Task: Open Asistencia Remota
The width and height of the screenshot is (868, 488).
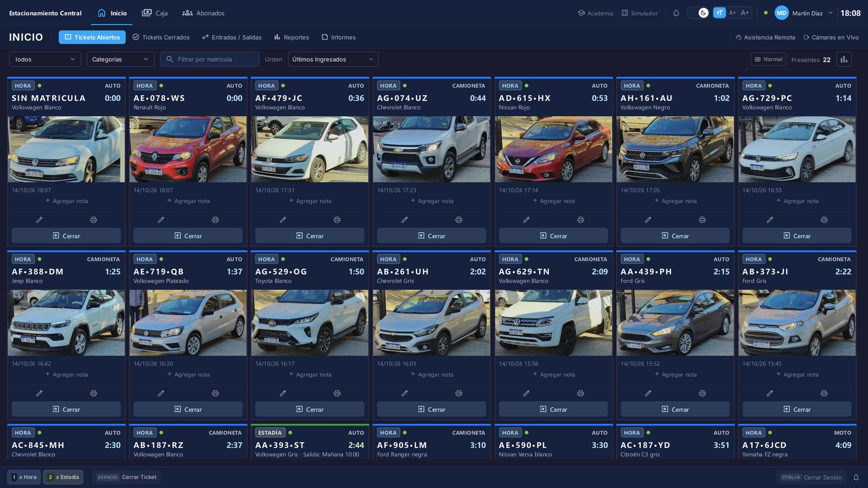Action: coord(765,37)
